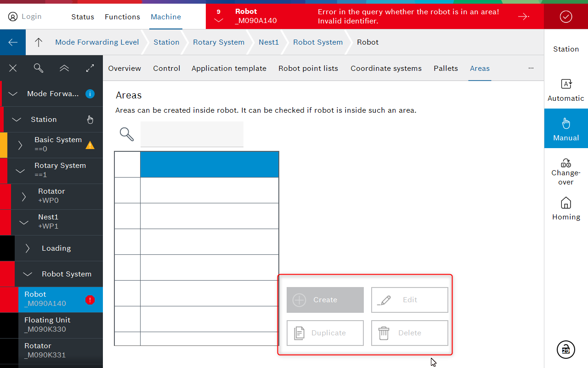Select the Manual operating mode

pyautogui.click(x=566, y=129)
